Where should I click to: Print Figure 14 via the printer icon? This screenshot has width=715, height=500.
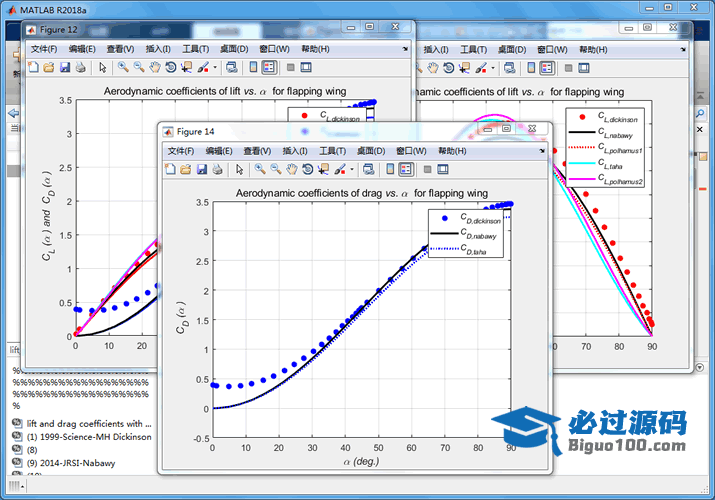tap(218, 170)
